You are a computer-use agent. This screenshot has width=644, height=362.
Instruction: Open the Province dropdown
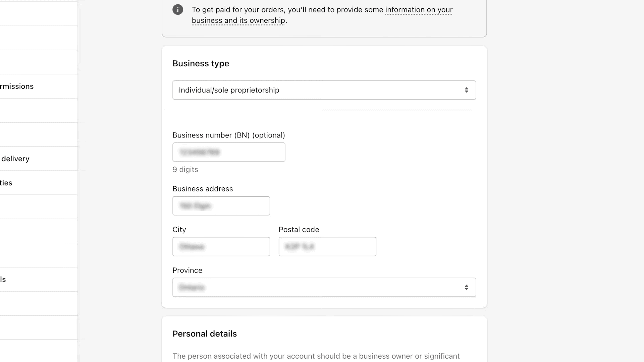tap(324, 287)
